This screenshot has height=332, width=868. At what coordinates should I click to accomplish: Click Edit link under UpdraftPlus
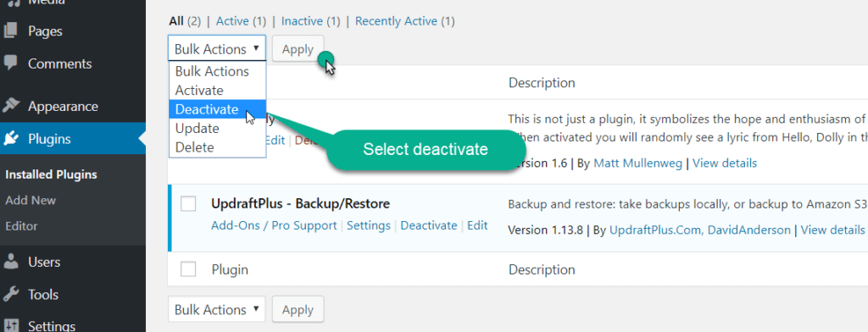(478, 225)
